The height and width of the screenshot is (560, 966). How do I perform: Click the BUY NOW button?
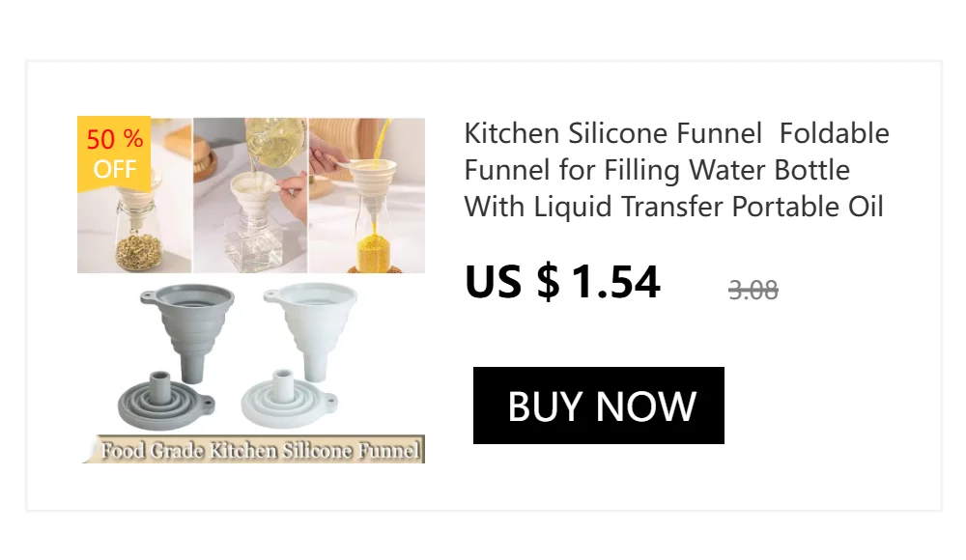[598, 406]
